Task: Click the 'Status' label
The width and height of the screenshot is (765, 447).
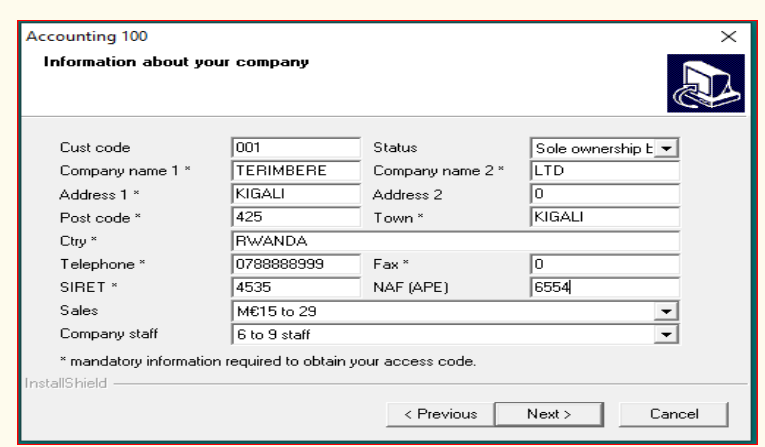Action: point(395,147)
